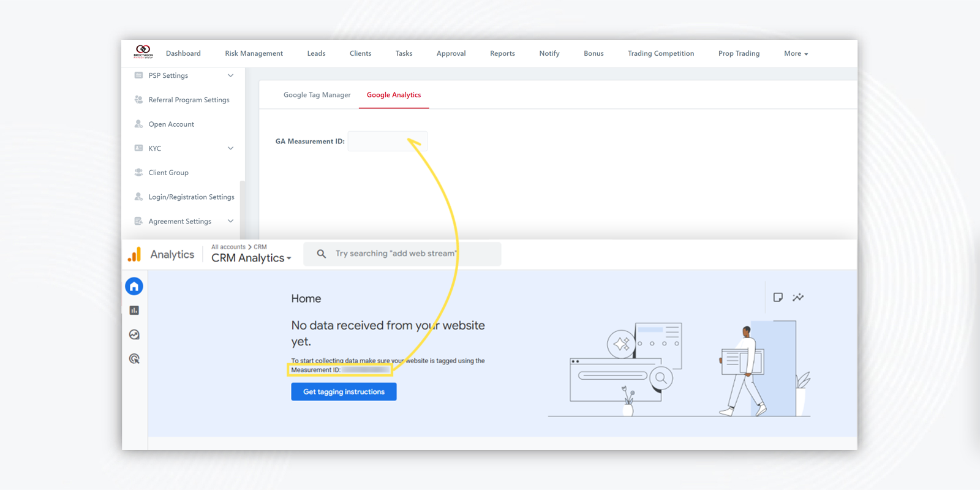
Task: Click the Analytics product name text
Action: pyautogui.click(x=172, y=255)
